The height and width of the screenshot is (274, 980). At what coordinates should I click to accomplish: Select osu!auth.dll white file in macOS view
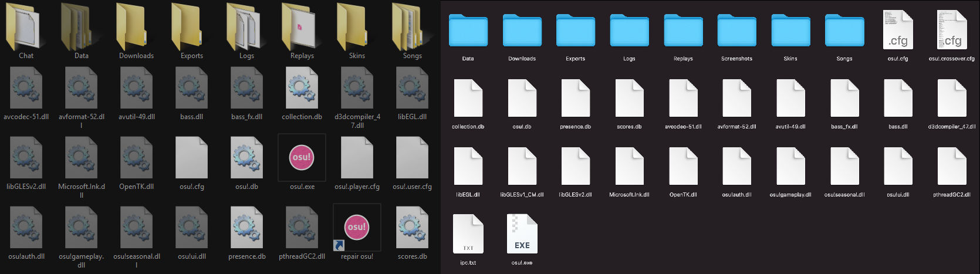pos(737,166)
